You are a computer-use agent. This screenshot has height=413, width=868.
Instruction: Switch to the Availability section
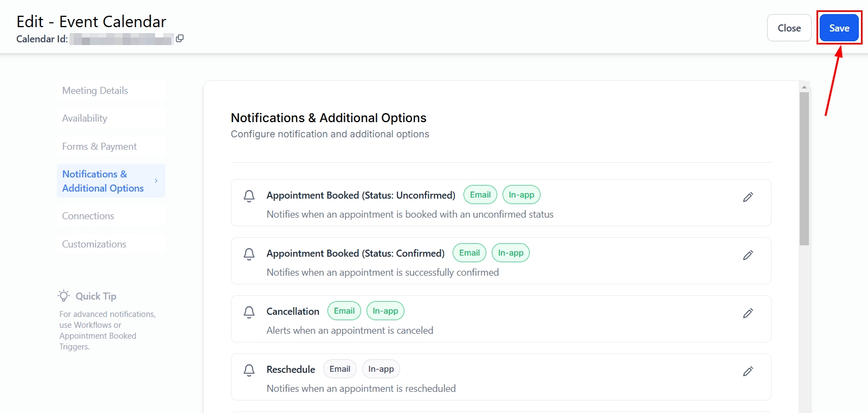pos(85,118)
